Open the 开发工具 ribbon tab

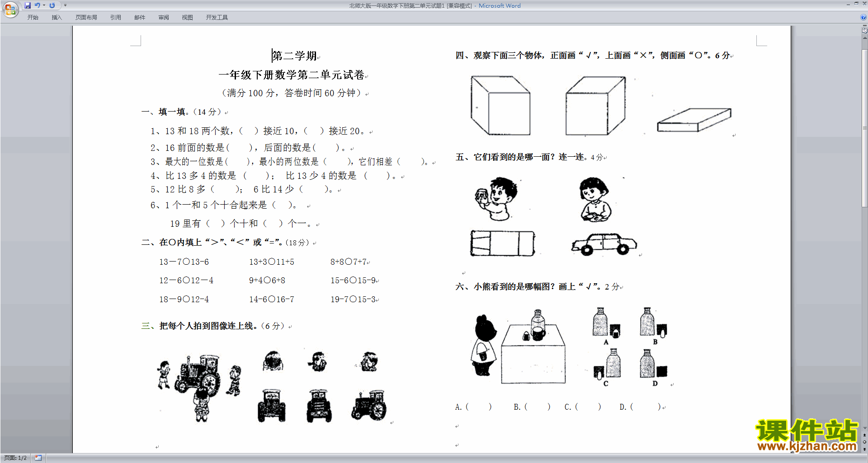217,18
